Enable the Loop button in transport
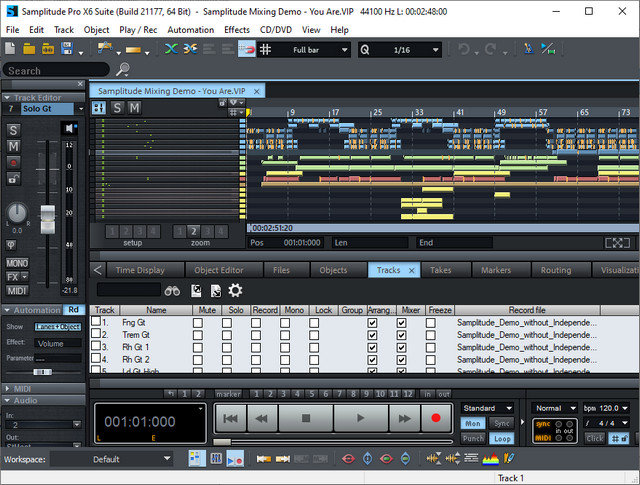Viewport: 640px width, 485px height. click(502, 438)
